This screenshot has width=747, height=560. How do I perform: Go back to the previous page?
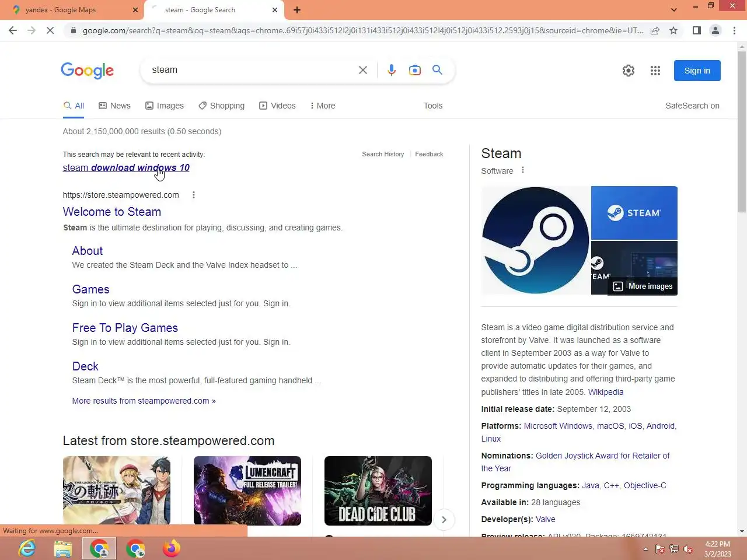[x=13, y=30]
